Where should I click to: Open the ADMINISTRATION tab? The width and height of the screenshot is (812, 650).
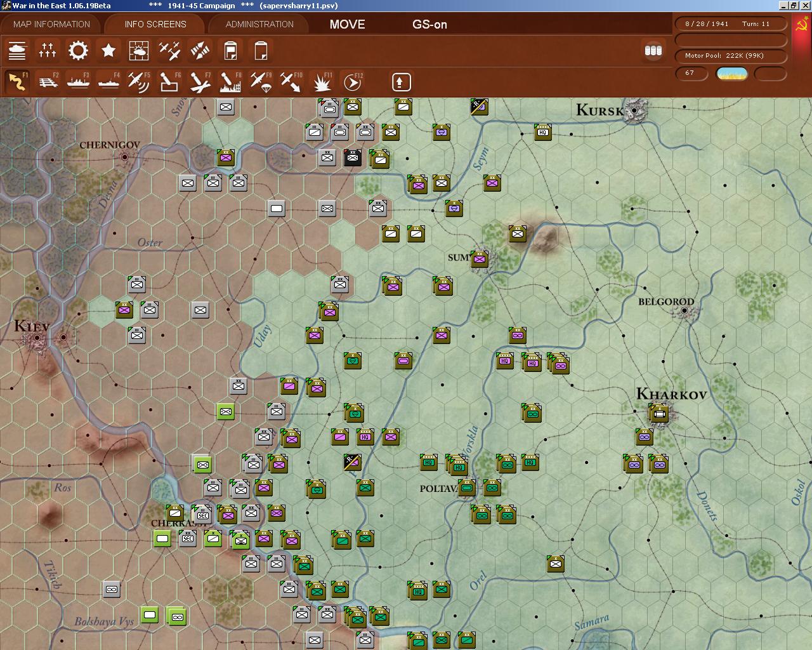click(259, 24)
